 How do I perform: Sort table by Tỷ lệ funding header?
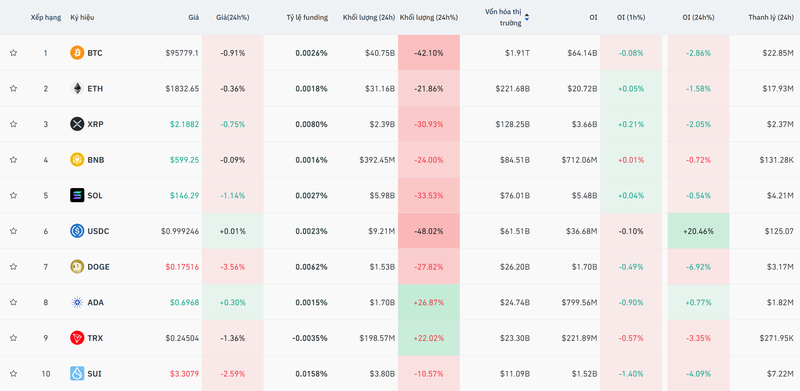(307, 17)
